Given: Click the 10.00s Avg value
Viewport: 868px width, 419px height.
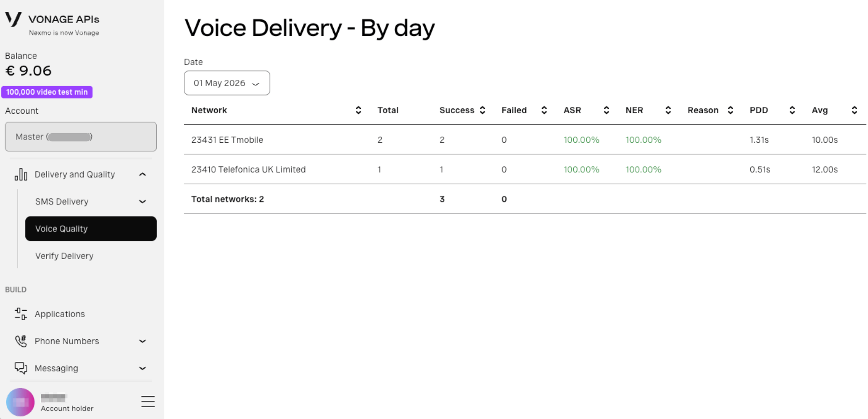Looking at the screenshot, I should pyautogui.click(x=825, y=140).
